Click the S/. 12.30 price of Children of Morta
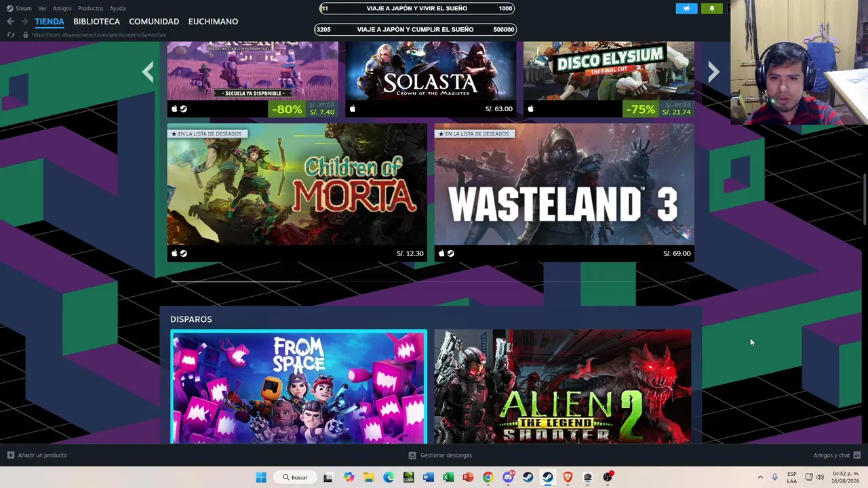The image size is (868, 488). point(410,253)
